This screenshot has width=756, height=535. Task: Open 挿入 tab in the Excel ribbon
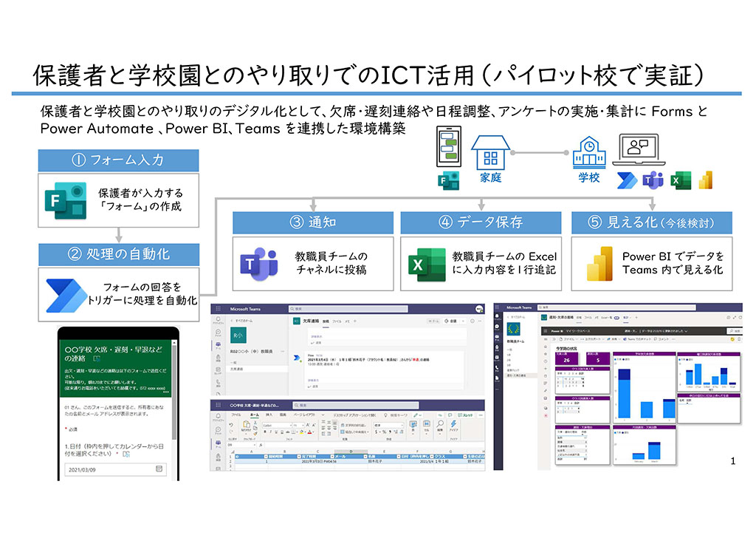269,415
